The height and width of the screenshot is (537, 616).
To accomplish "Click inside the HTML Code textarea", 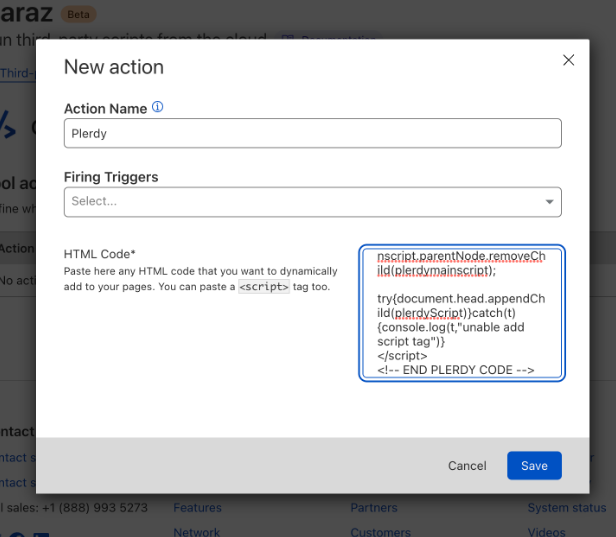I will 462,313.
